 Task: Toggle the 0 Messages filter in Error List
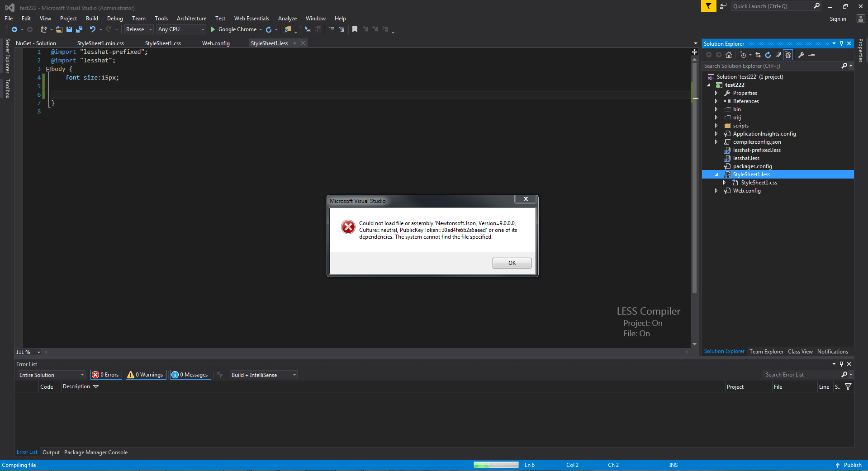(190, 374)
